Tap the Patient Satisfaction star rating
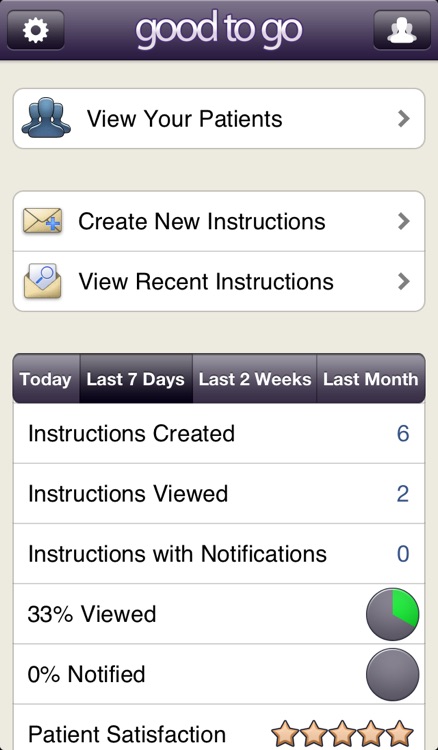 (x=342, y=733)
